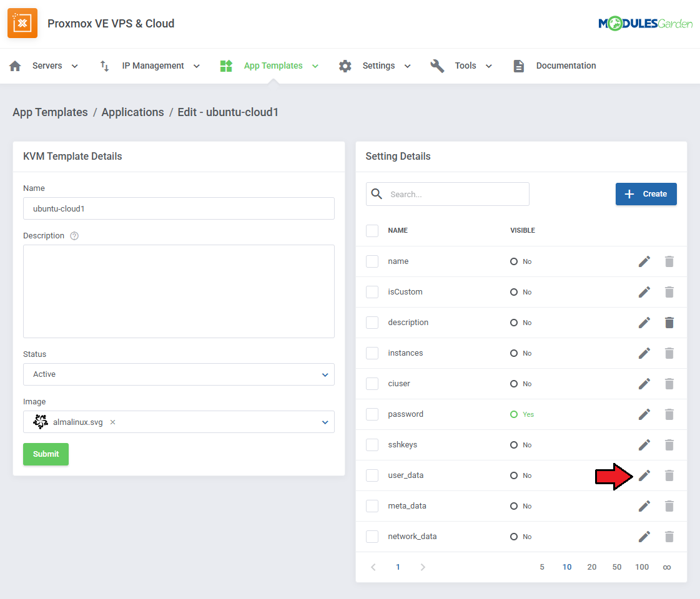Tick the checkbox for the isCustom row
700x599 pixels.
[x=372, y=292]
